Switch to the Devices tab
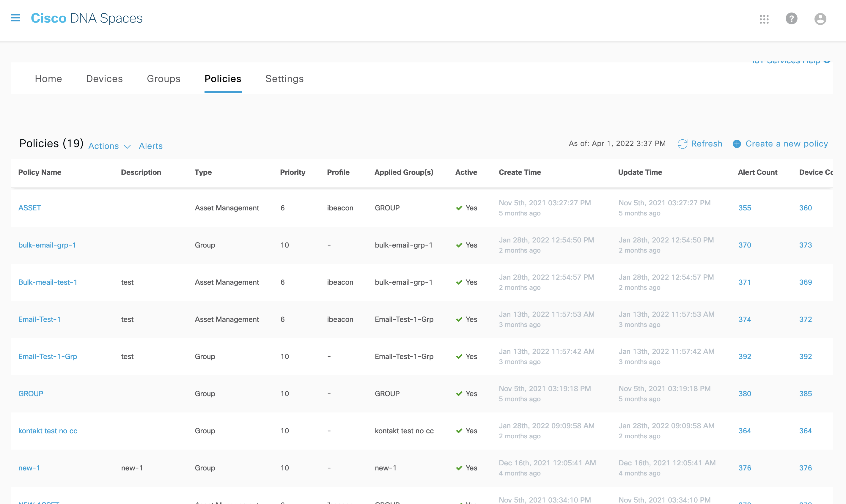The image size is (846, 504). 104,79
